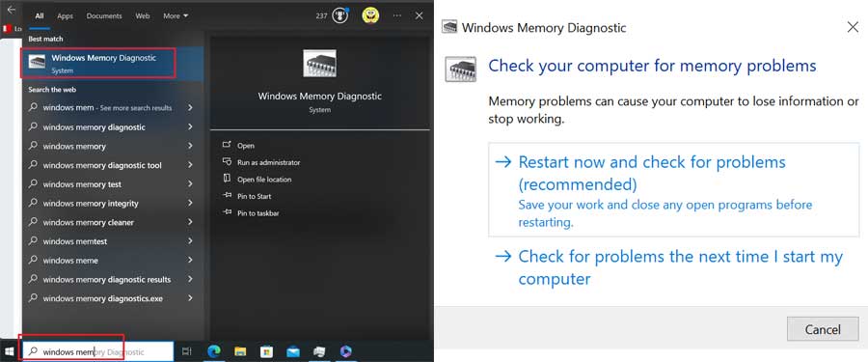
Task: Select 'windows memory cleaner' web suggestion
Action: point(88,222)
